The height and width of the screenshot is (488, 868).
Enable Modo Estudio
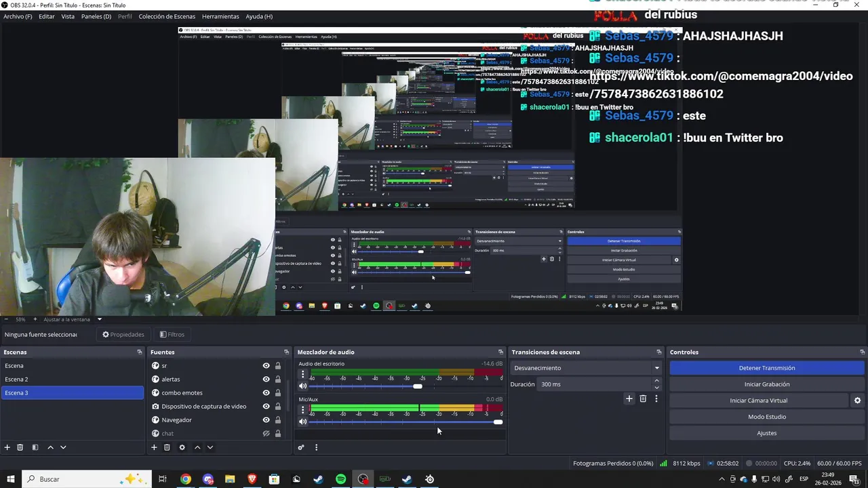point(767,417)
